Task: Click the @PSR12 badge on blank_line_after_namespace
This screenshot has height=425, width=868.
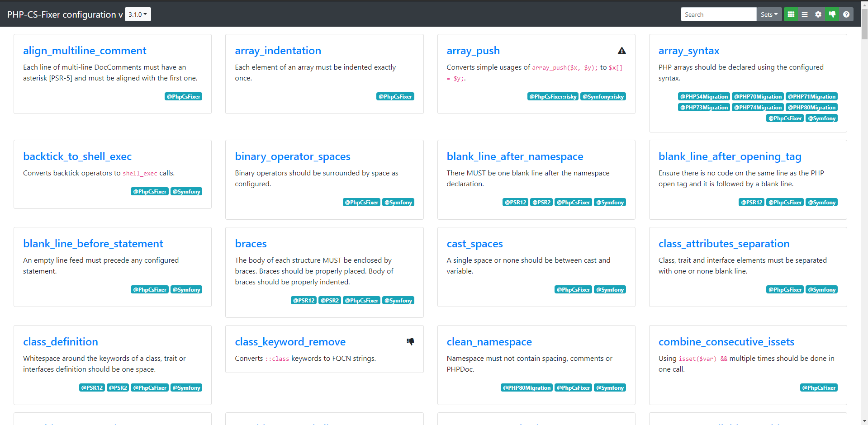Action: [x=515, y=203]
